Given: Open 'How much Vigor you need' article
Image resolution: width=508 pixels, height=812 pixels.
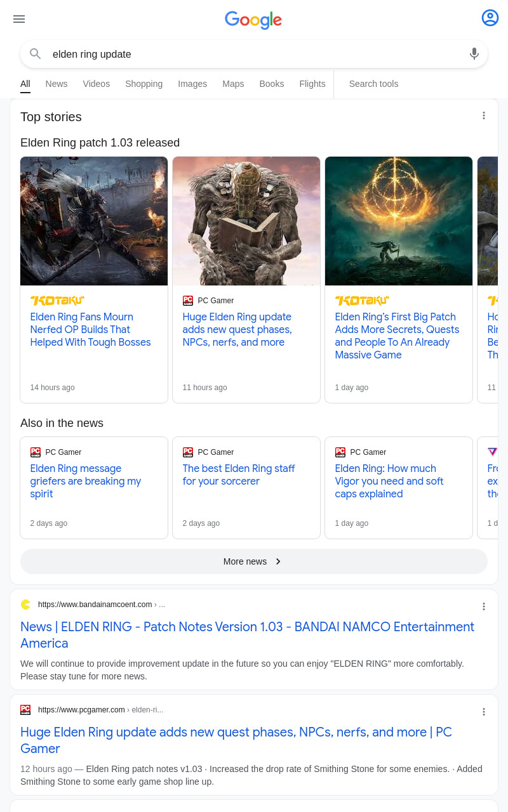Looking at the screenshot, I should (389, 481).
